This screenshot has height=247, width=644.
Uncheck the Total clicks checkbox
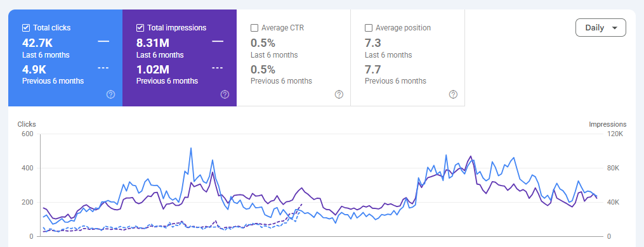(x=26, y=28)
